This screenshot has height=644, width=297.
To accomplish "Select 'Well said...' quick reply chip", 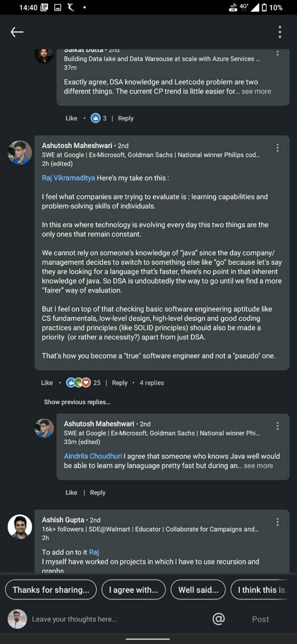I will (198, 590).
